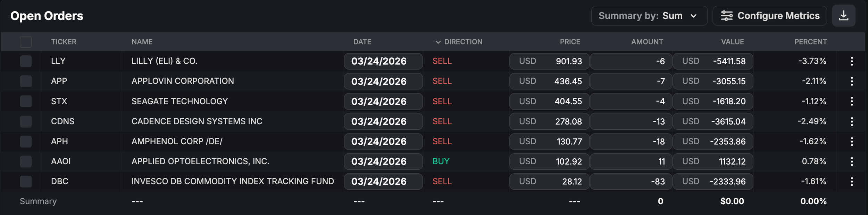Image resolution: width=868 pixels, height=215 pixels.
Task: Toggle the select-all header checkbox
Action: 26,42
